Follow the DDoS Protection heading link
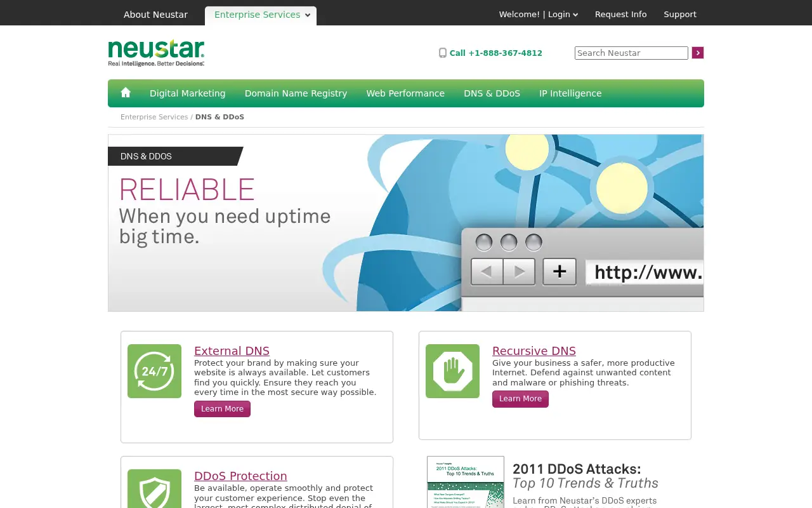The width and height of the screenshot is (812, 508). coord(240,476)
